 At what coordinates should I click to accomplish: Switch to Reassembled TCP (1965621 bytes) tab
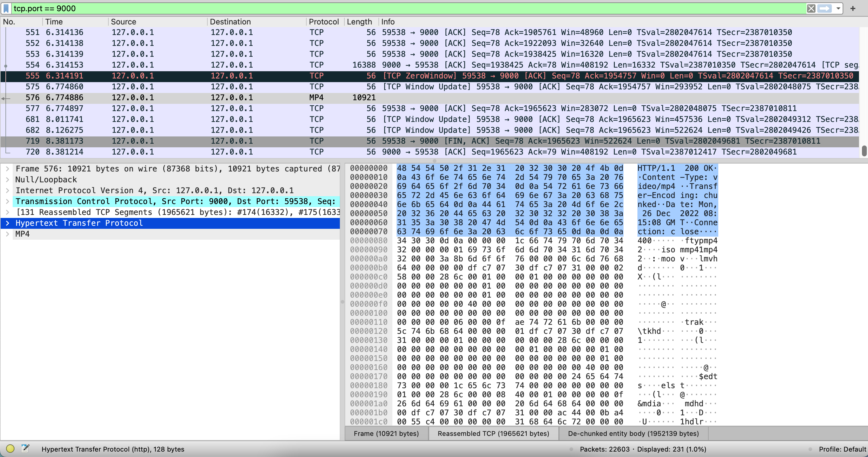[x=493, y=433]
